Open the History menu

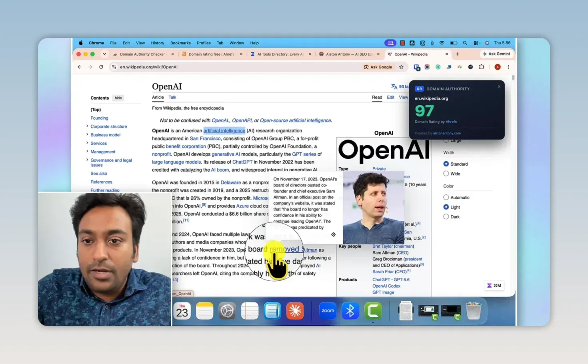click(x=158, y=43)
